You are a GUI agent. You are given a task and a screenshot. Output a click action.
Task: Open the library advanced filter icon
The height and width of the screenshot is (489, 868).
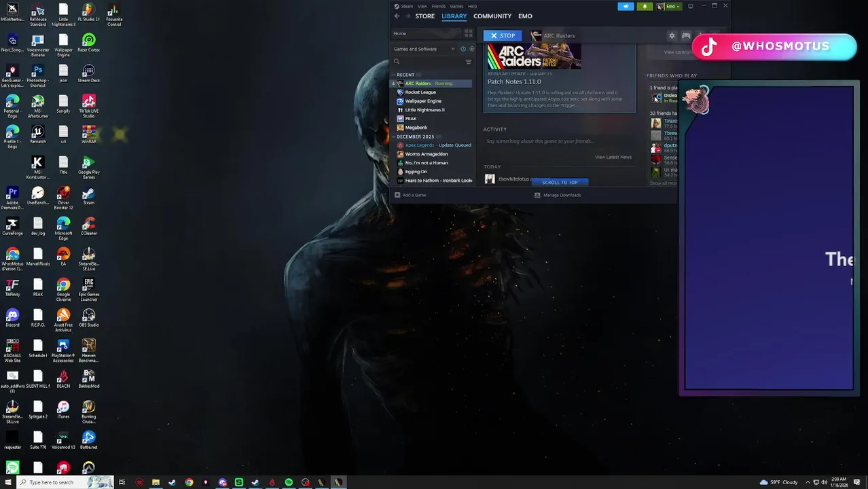[468, 62]
